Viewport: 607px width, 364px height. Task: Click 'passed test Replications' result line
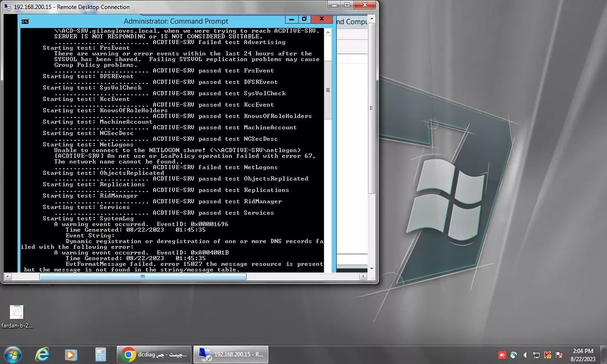coord(172,190)
